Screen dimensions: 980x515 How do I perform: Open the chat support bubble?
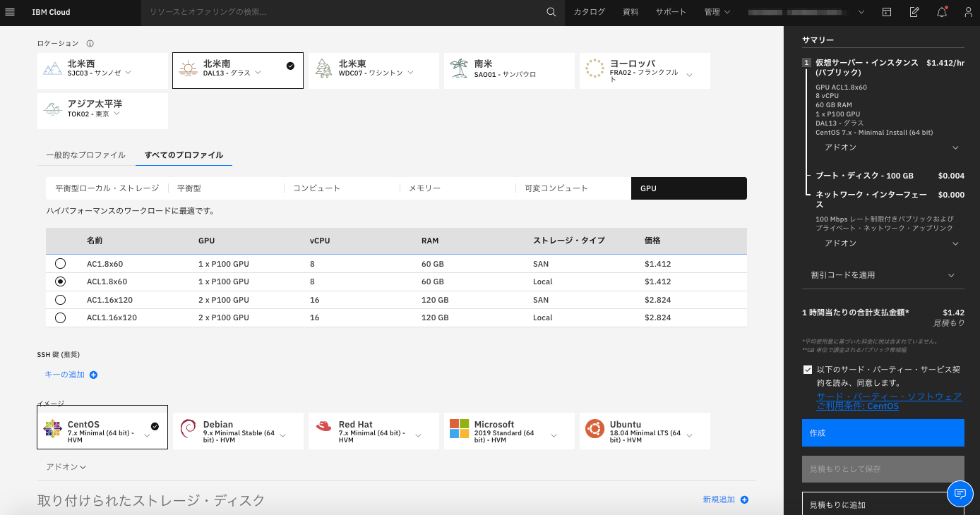[x=960, y=493]
